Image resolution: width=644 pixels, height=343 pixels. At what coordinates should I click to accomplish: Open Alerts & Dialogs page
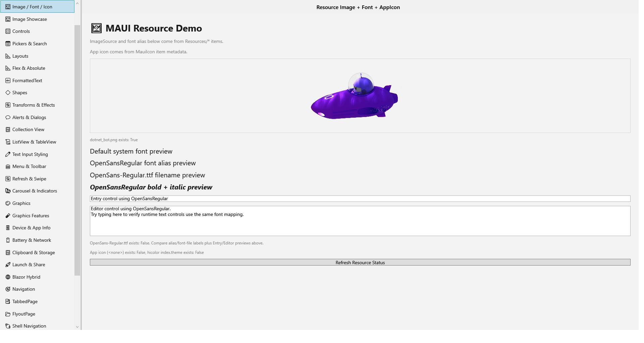pos(37,117)
